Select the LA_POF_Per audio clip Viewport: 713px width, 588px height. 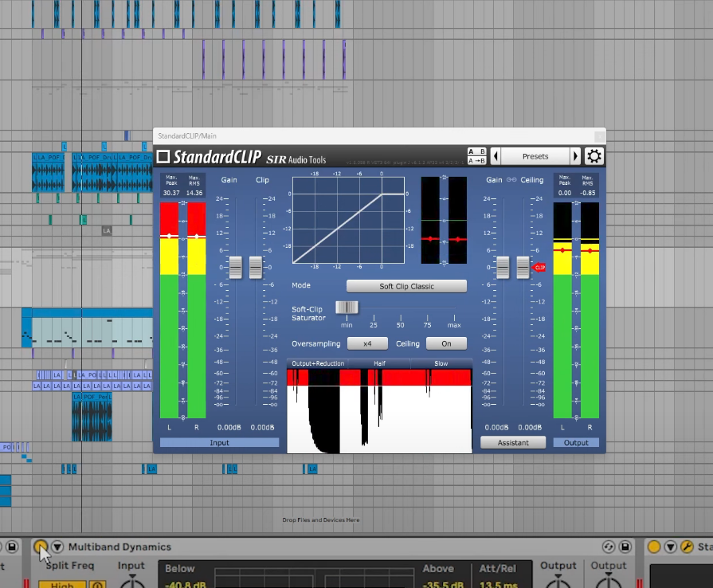(92, 417)
